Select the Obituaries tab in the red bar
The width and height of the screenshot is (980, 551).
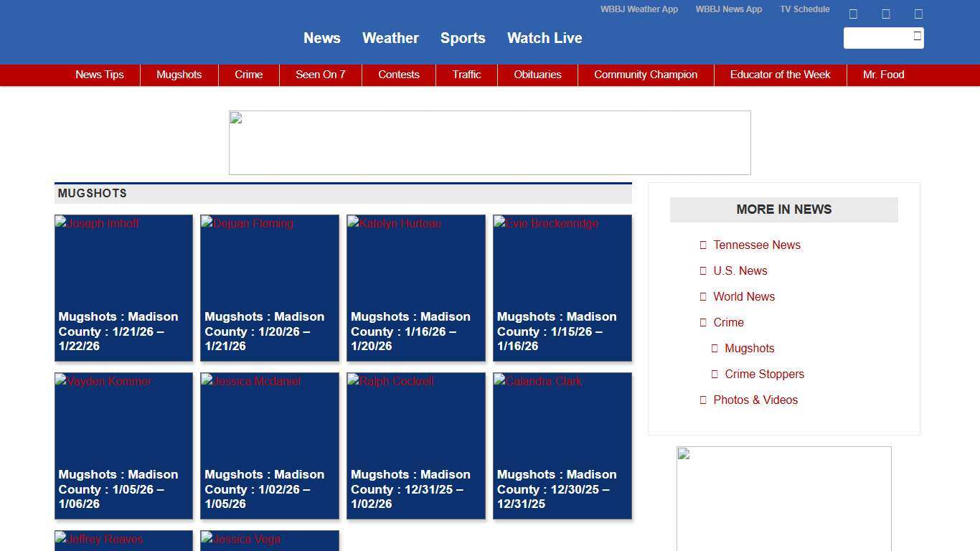click(537, 75)
